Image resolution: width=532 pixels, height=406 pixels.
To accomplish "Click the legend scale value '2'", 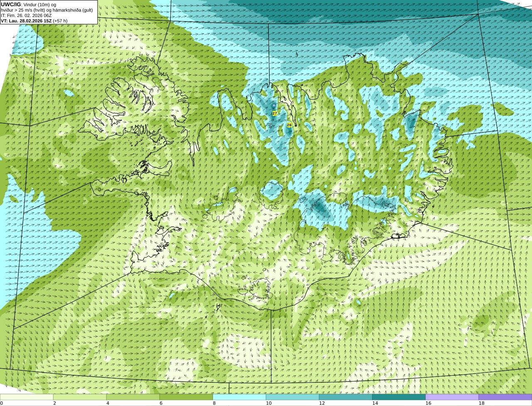I will [54, 403].
